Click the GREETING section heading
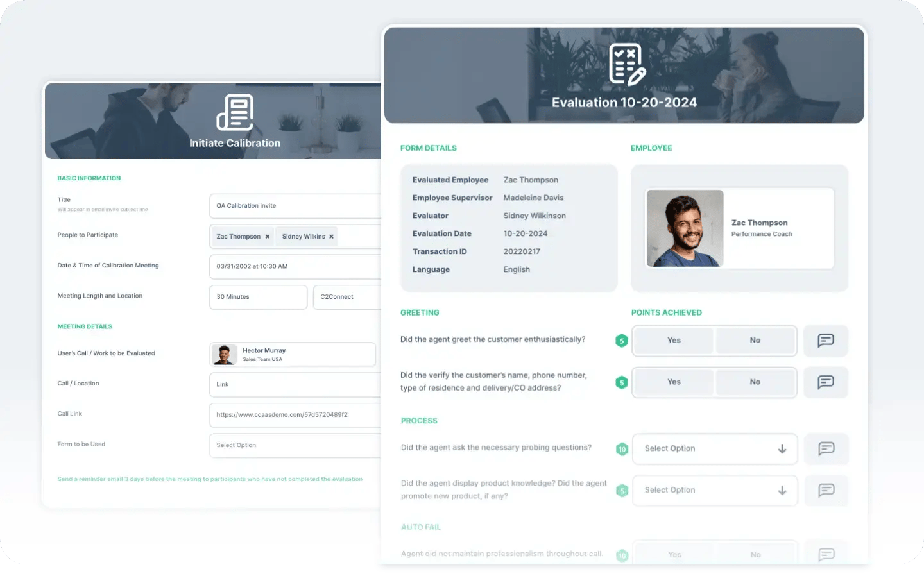 tap(420, 313)
